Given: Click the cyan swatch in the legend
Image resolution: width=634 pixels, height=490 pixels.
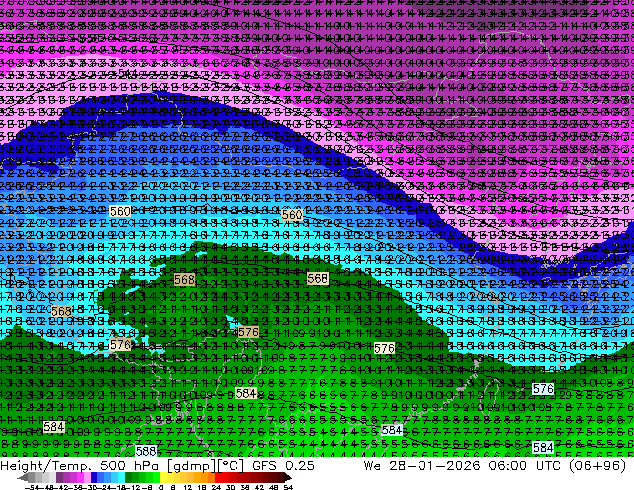Looking at the screenshot, I should tap(121, 478).
